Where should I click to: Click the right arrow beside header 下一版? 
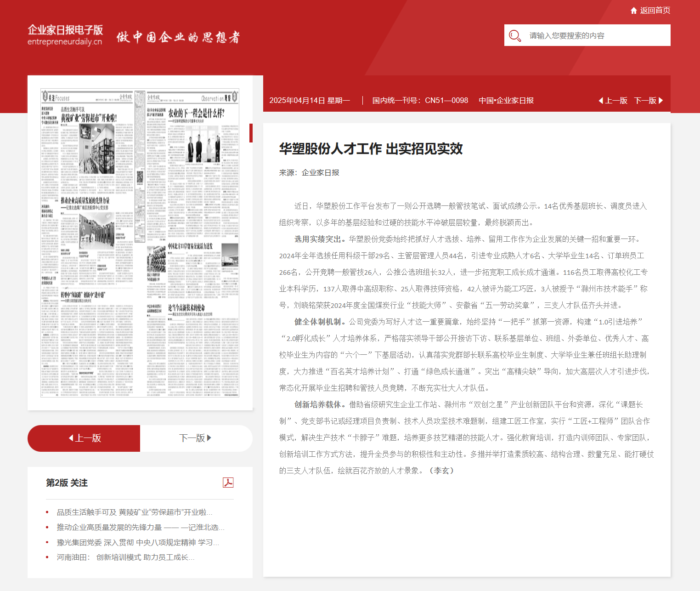point(661,101)
